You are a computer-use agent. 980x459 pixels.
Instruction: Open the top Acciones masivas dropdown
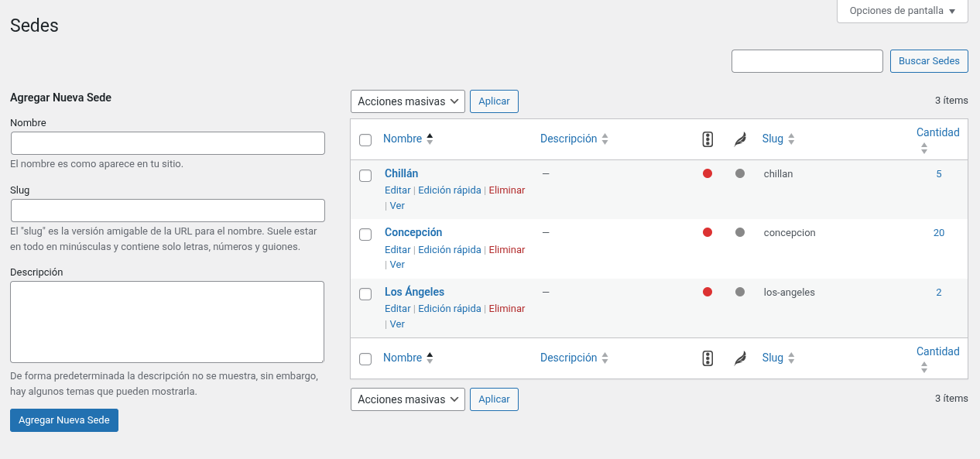pyautogui.click(x=408, y=101)
